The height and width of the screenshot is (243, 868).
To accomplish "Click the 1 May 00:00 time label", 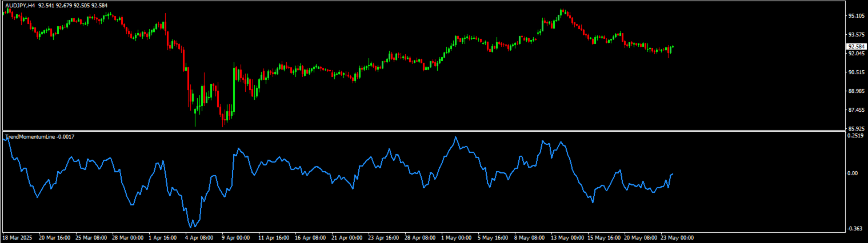I will (457, 237).
